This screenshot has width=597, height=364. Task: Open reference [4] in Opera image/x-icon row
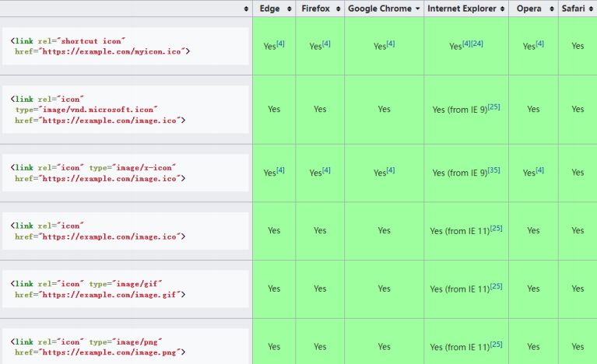pos(540,170)
